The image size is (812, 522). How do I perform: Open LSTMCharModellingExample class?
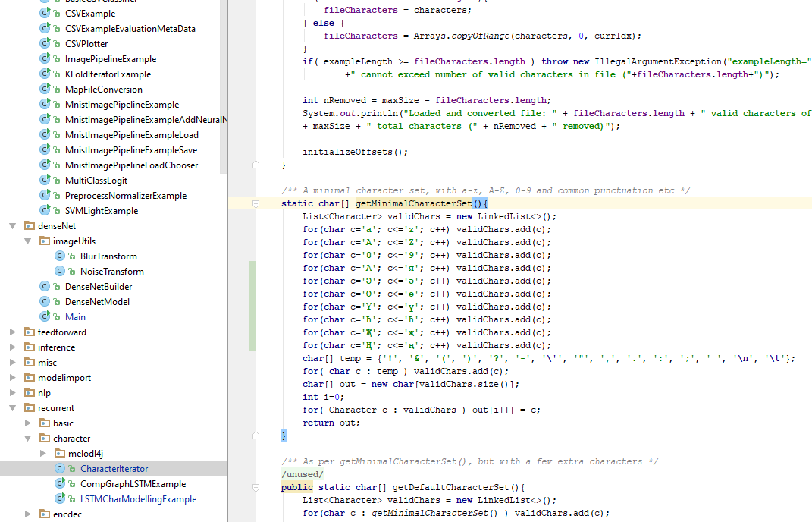point(138,498)
